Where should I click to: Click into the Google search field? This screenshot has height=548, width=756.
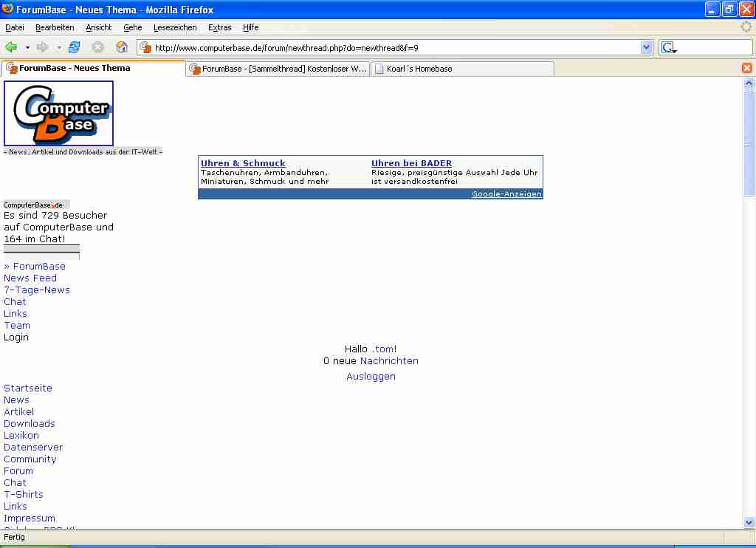pyautogui.click(x=715, y=47)
